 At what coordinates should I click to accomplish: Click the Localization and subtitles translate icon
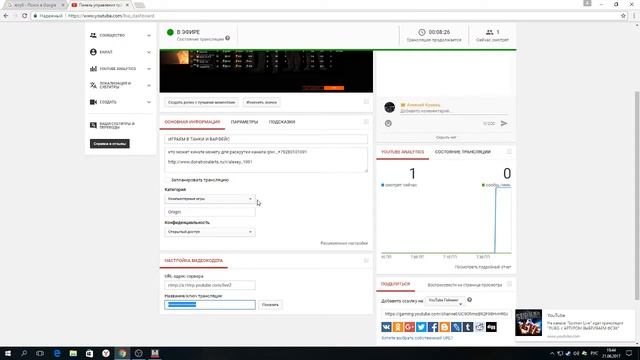pos(93,85)
